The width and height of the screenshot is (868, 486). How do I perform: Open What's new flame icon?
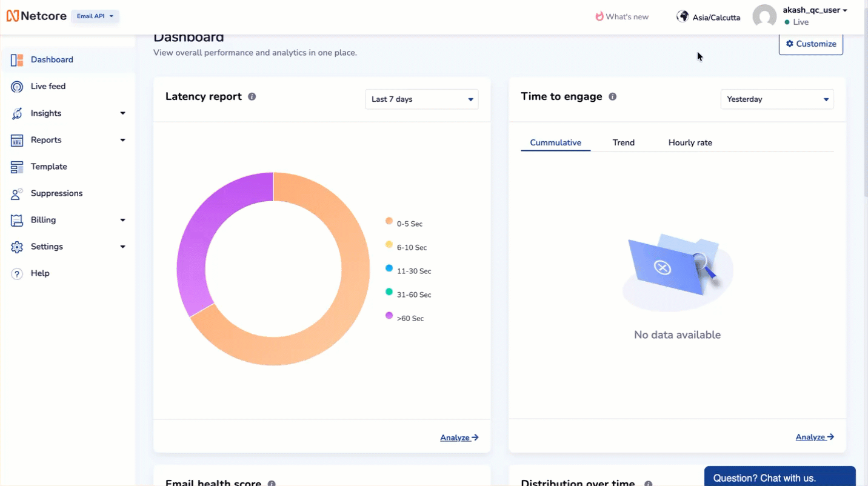(x=599, y=16)
